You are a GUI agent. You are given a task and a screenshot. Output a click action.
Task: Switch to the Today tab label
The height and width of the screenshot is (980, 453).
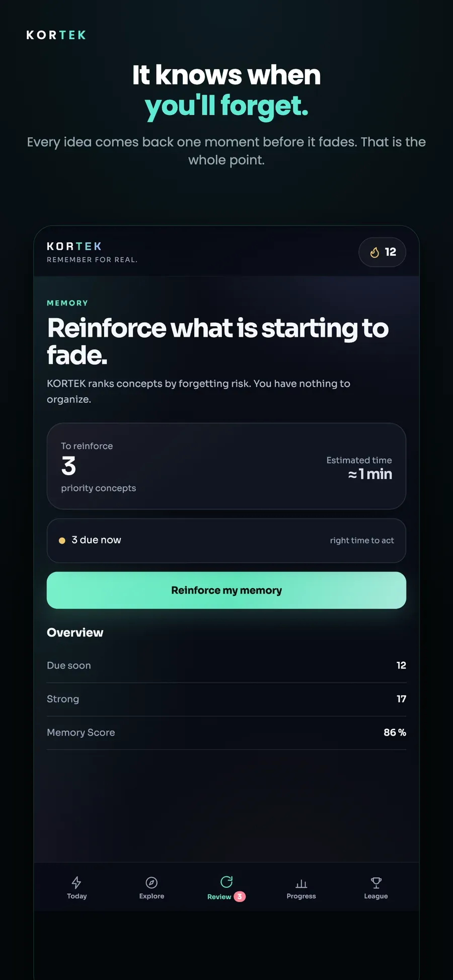(77, 896)
